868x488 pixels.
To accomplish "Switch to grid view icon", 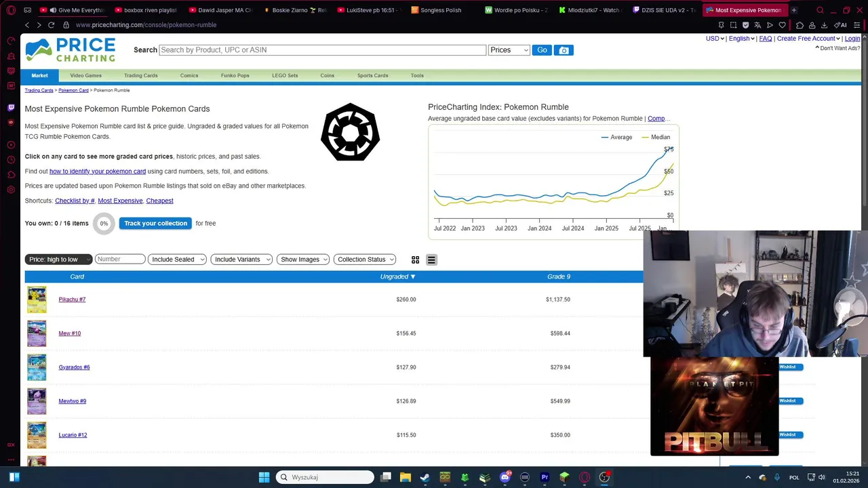I will point(415,260).
